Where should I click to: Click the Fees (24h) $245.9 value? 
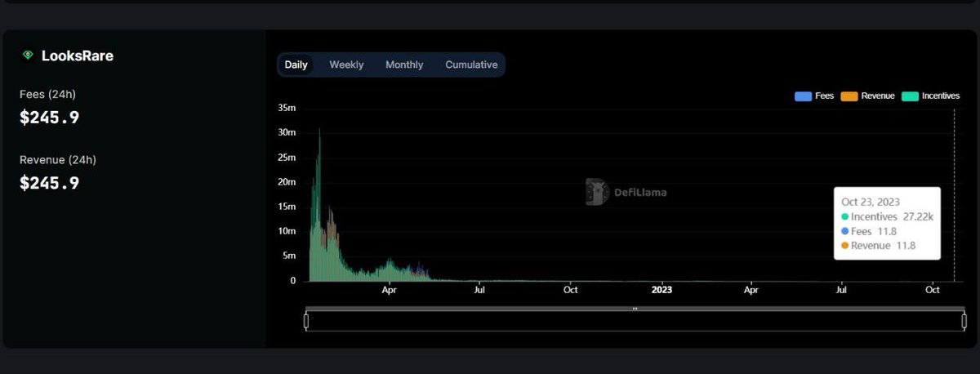[50, 118]
